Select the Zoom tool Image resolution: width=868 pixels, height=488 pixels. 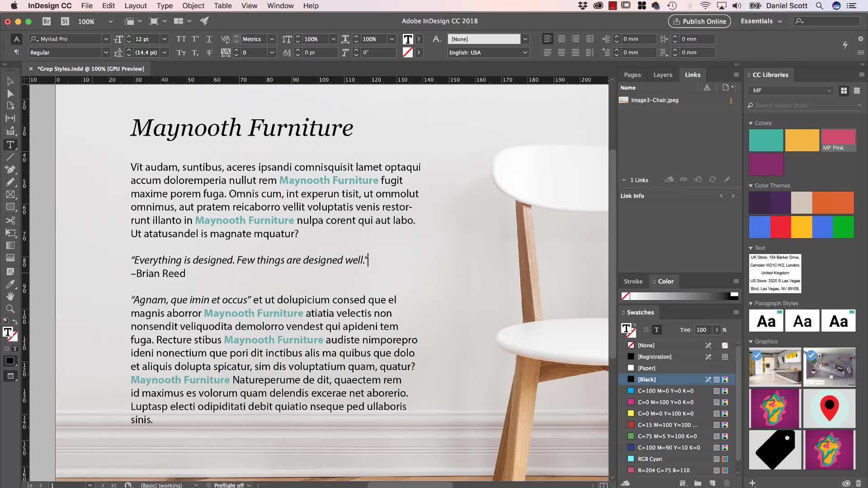(10, 309)
